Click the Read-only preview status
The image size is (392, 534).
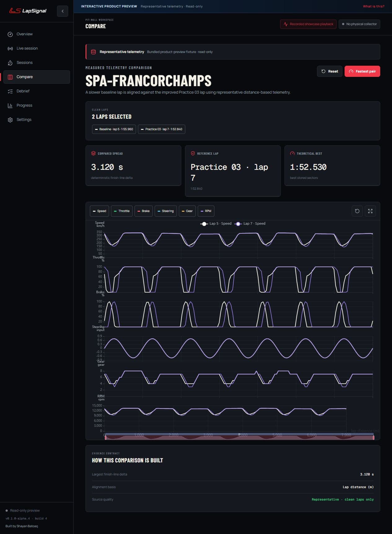[23, 511]
